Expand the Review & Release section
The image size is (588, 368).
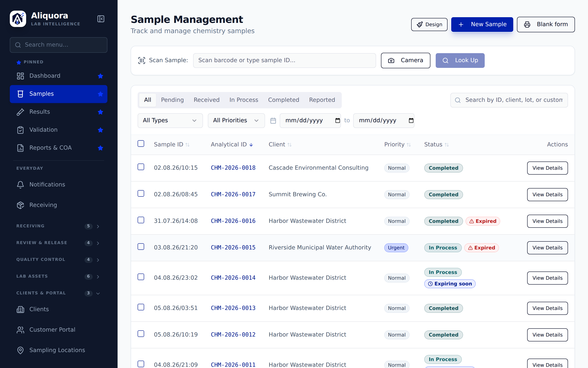pos(58,243)
